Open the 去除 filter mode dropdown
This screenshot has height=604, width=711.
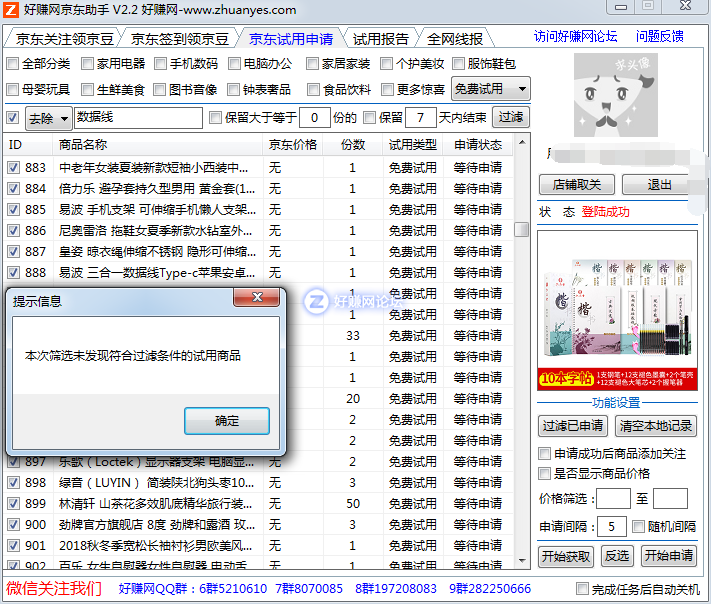pyautogui.click(x=49, y=118)
